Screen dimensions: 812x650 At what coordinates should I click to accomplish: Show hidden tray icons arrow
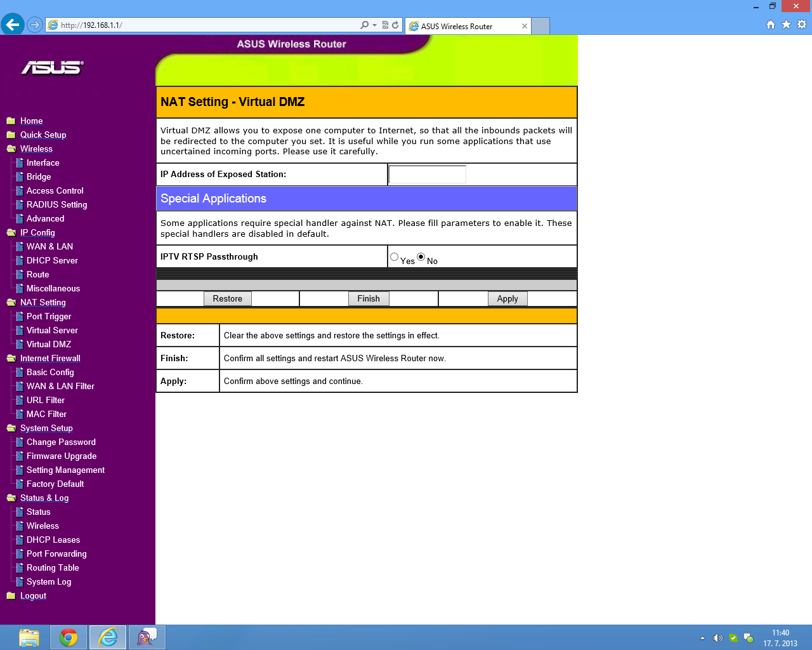(x=702, y=638)
